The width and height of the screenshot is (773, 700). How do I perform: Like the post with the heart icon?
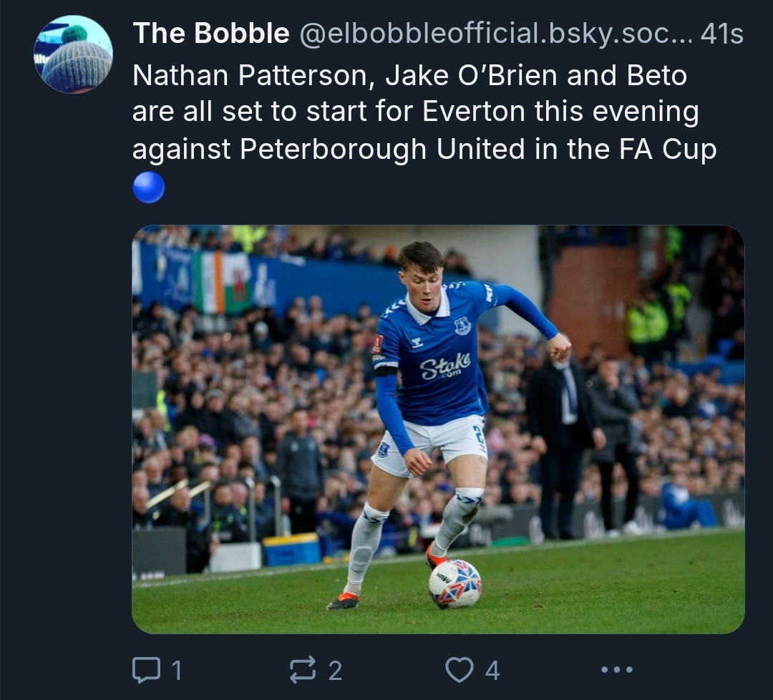tap(459, 670)
